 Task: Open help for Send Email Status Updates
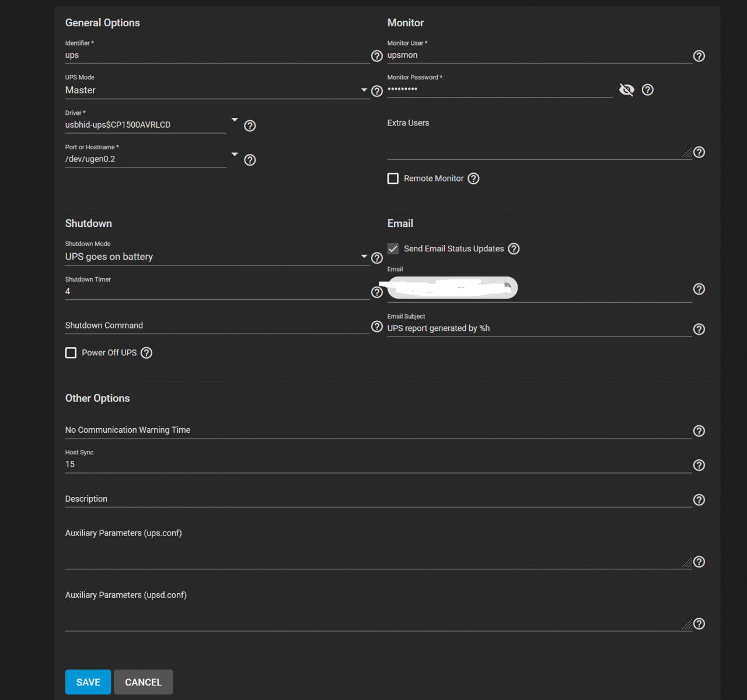point(514,249)
